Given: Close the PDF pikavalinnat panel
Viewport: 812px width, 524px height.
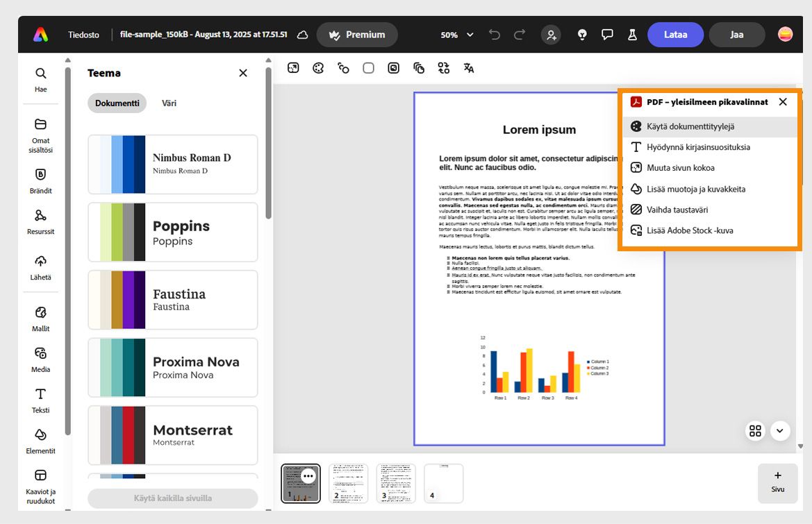Looking at the screenshot, I should click(783, 102).
